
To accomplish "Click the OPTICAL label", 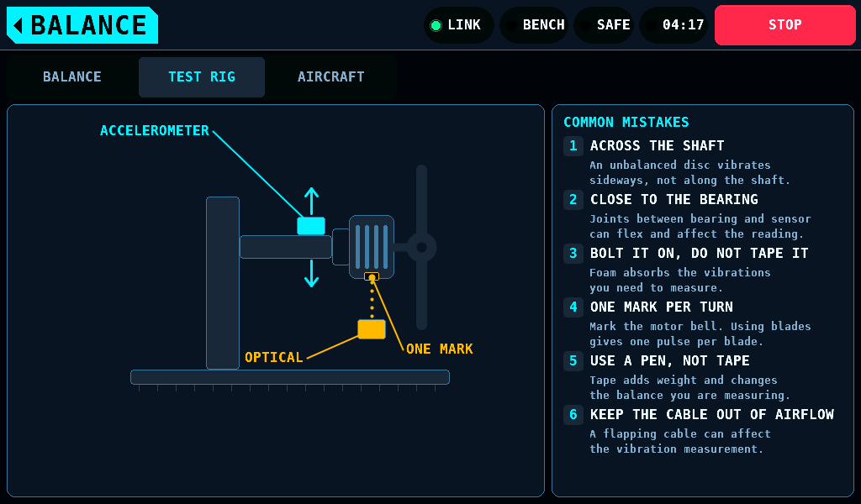I will pos(273,358).
